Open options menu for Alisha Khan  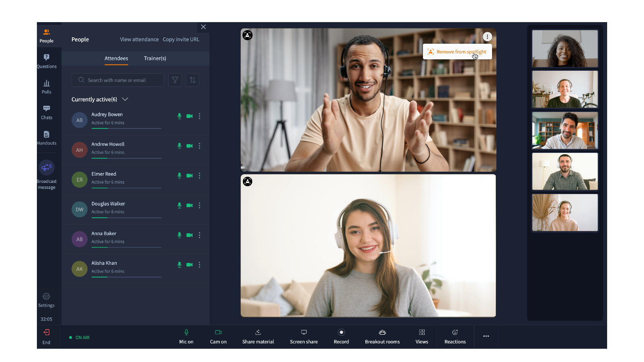(x=200, y=265)
